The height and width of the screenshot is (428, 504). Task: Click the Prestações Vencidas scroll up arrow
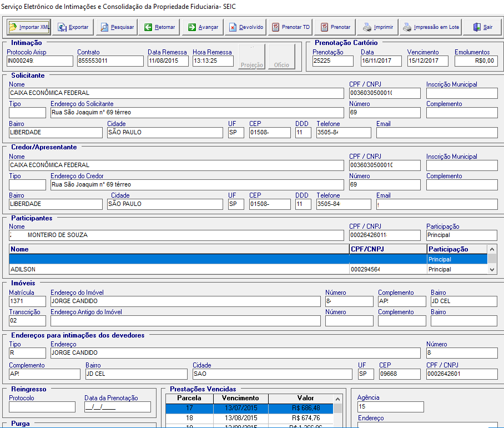(x=337, y=399)
